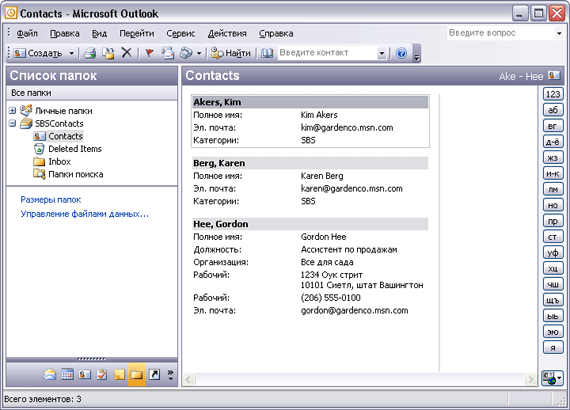This screenshot has width=570, height=410.
Task: Open the Действия menu
Action: click(x=227, y=33)
